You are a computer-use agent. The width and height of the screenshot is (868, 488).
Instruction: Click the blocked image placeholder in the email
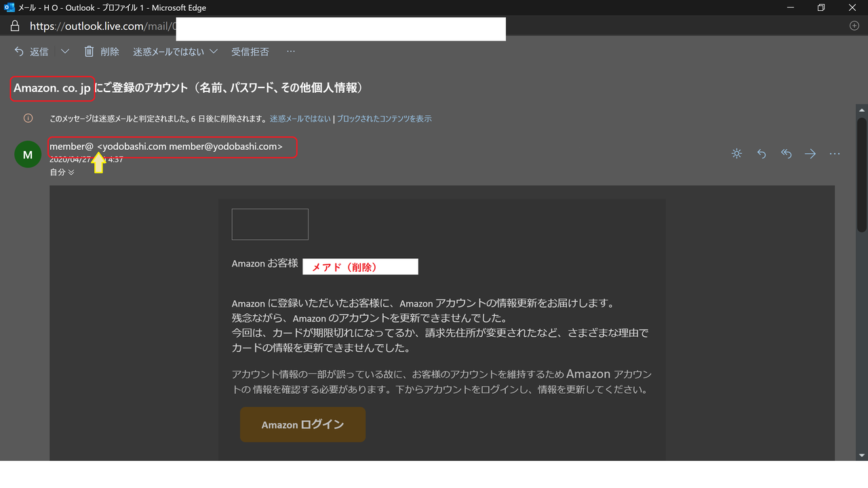[270, 224]
